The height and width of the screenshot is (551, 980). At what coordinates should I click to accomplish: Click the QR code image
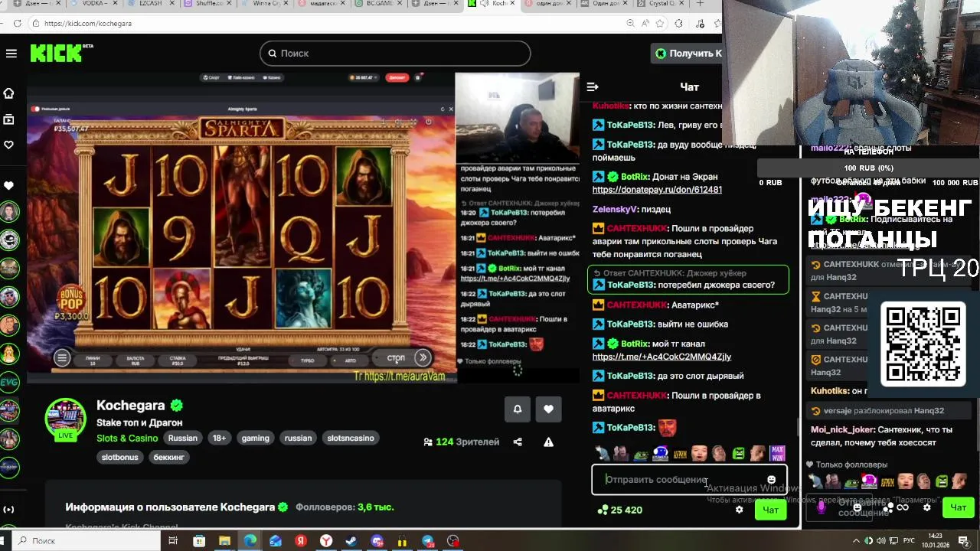pyautogui.click(x=923, y=344)
